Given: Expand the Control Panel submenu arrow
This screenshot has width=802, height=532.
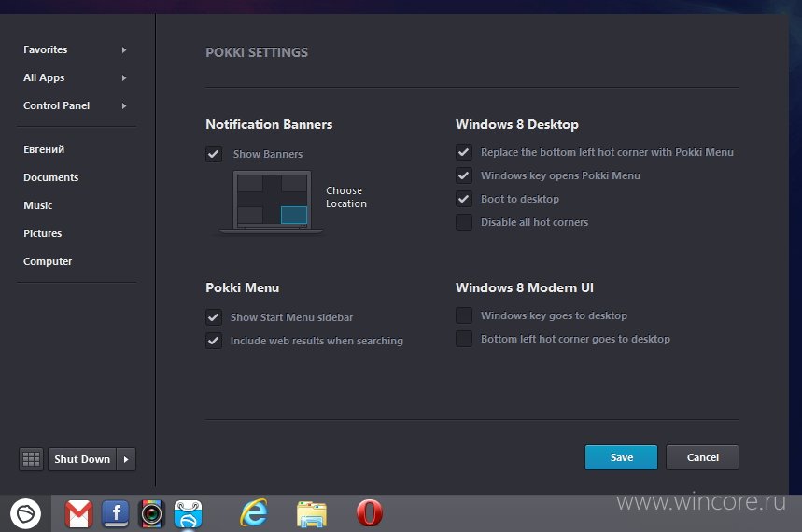Looking at the screenshot, I should pos(124,105).
